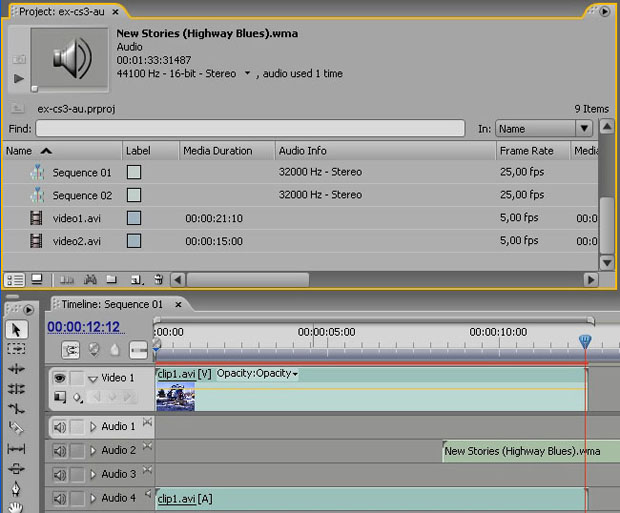The height and width of the screenshot is (513, 620).
Task: Click Sequence 01 label color swatch
Action: [134, 172]
